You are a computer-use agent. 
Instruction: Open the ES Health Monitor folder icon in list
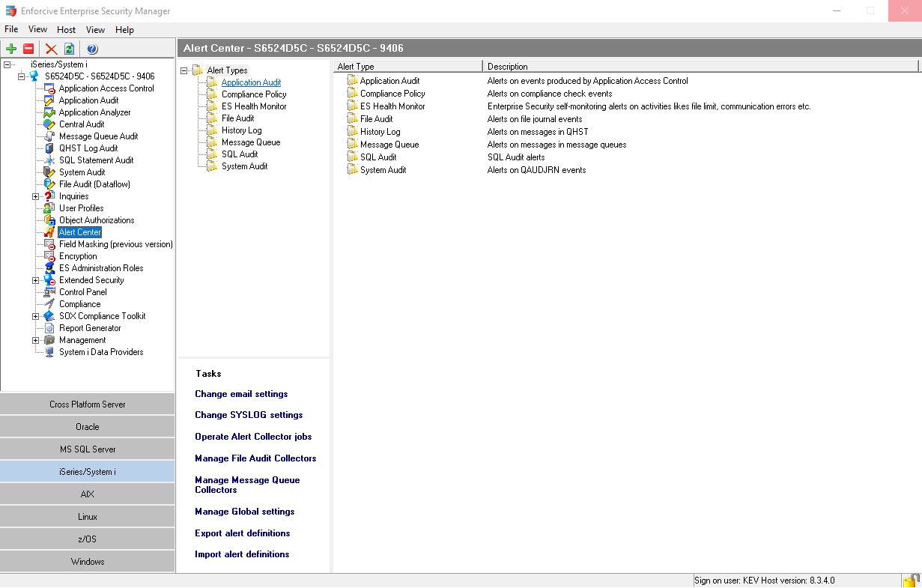point(352,106)
